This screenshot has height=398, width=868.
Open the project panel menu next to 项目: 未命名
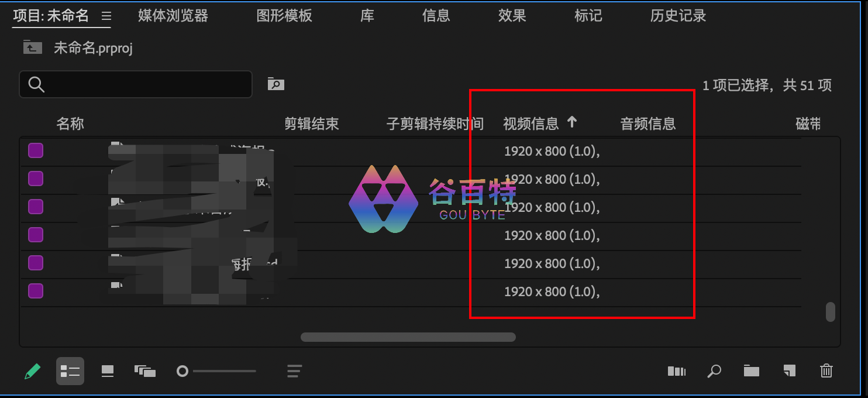pos(106,16)
